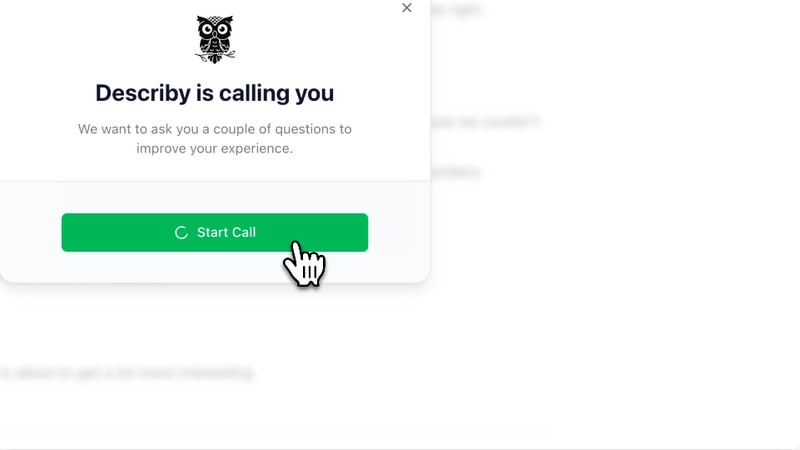Click the blurred sentence ending "more interesting"

pos(127,373)
